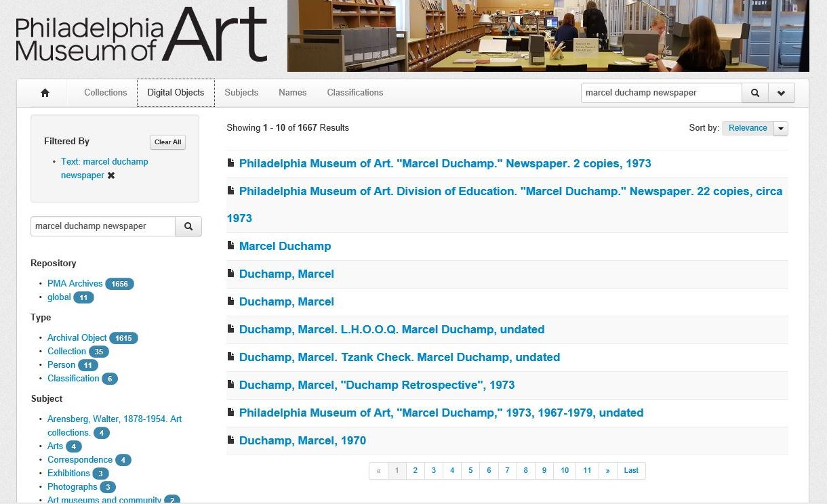This screenshot has height=504, width=827.
Task: Click document icon beside Duchamp, Marcel, 1970
Action: coord(230,440)
